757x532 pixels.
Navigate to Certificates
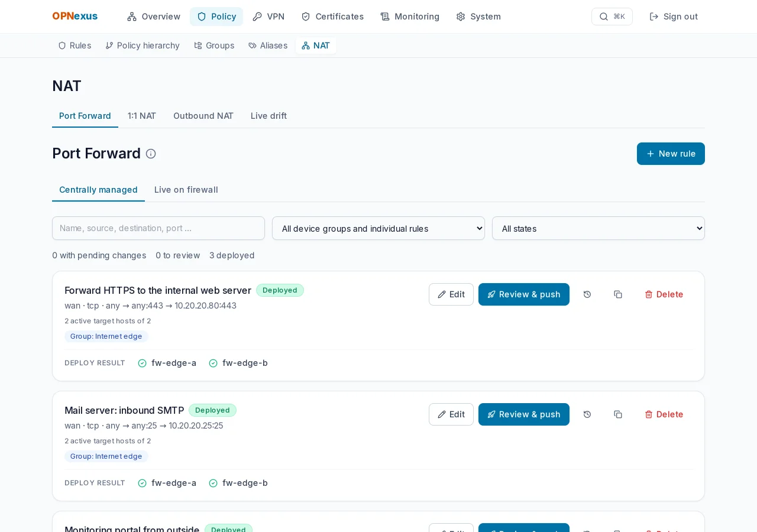(x=332, y=17)
